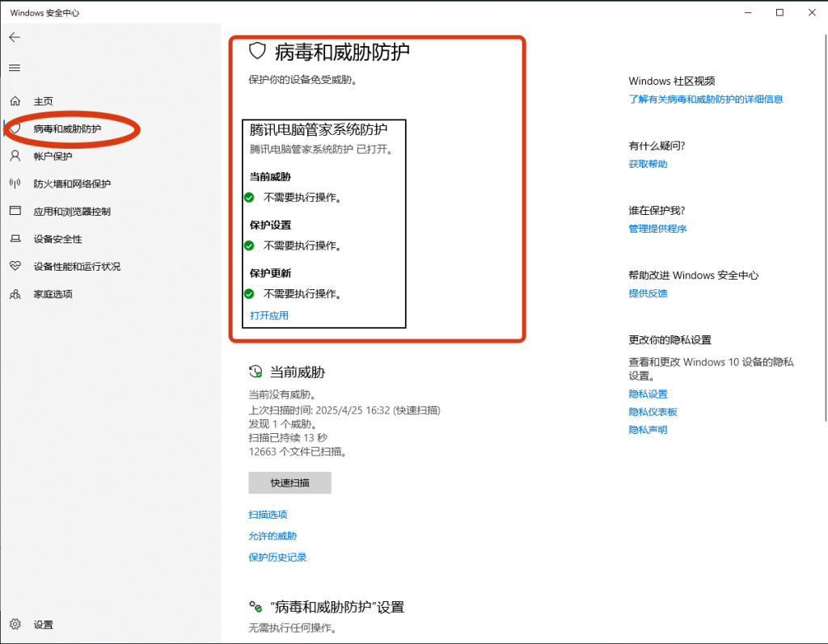Click the antenna icon for 防火墙和网络保护
Screen dimensions: 828x644
pyautogui.click(x=15, y=183)
